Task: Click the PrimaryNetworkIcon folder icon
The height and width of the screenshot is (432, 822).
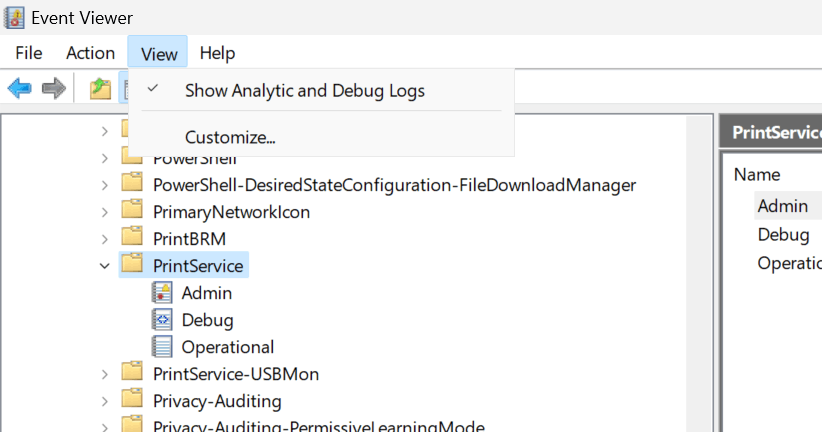Action: pos(132,209)
